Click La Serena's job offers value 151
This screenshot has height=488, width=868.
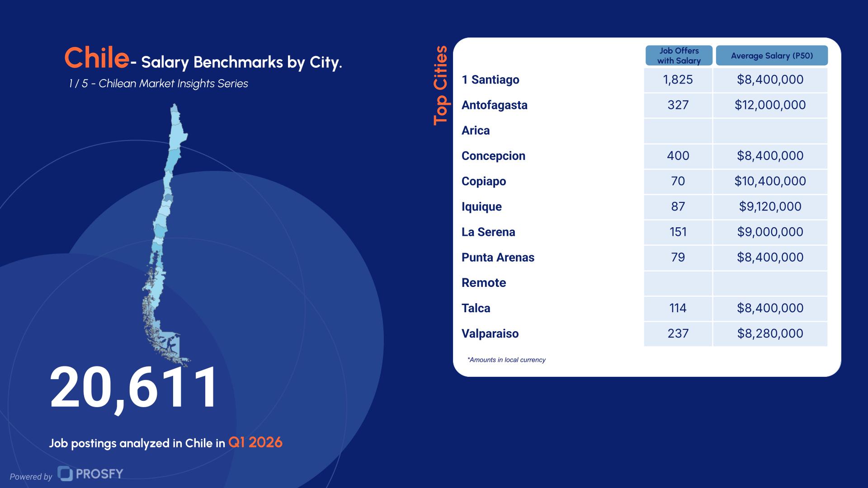coord(678,232)
